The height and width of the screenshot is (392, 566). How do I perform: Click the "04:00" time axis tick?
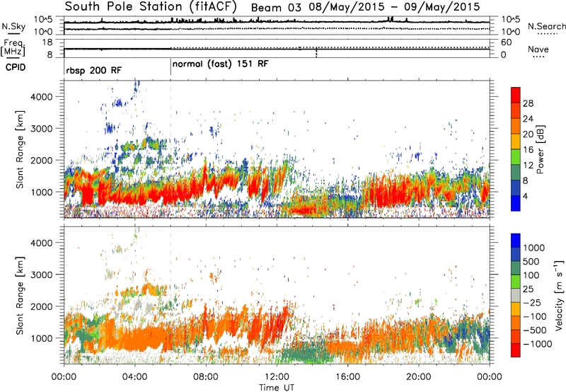click(135, 377)
